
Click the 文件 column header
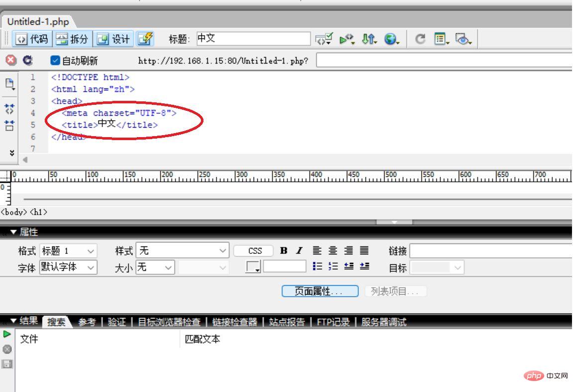[x=29, y=339]
